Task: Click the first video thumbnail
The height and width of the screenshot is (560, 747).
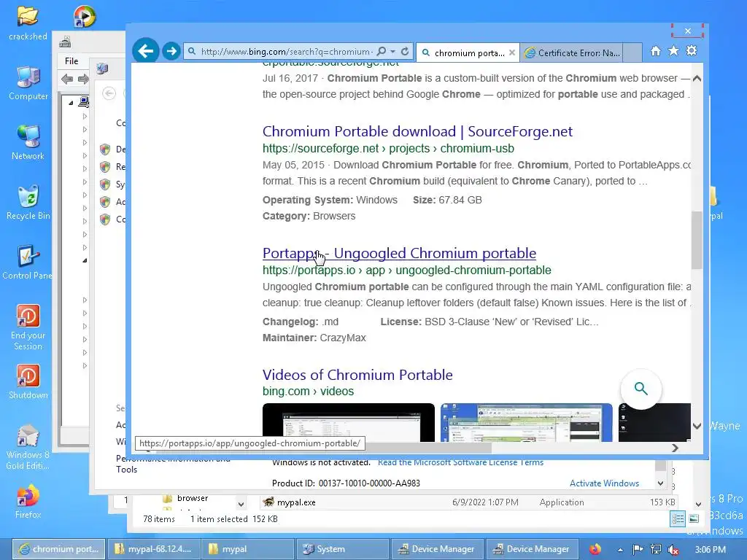Action: (348, 422)
